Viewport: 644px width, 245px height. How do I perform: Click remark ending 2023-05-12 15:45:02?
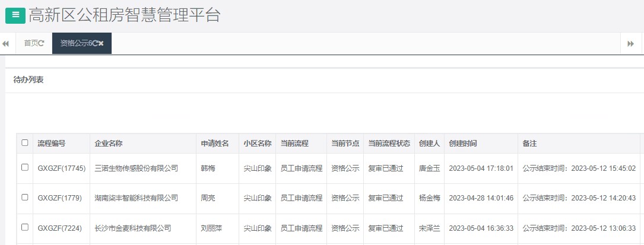click(x=579, y=168)
